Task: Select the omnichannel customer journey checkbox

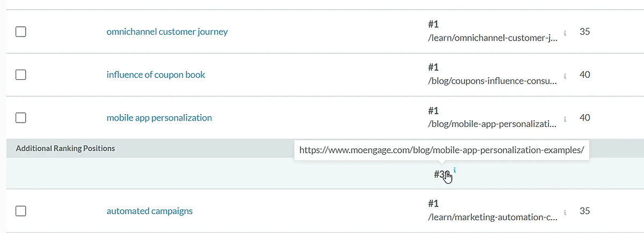Action: click(21, 32)
